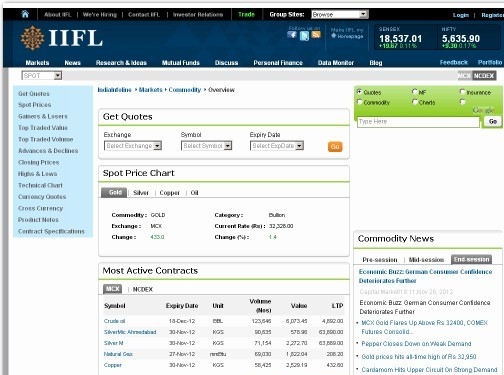
Task: Select the Commodity radio button
Action: pyautogui.click(x=359, y=102)
